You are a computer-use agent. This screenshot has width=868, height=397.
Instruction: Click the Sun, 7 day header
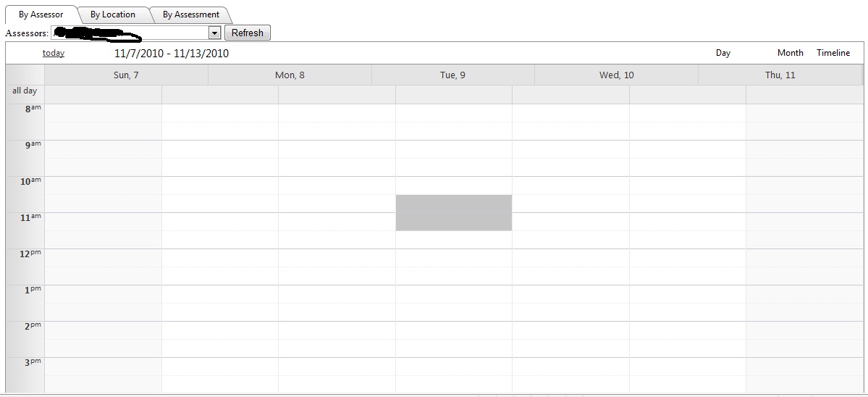126,75
